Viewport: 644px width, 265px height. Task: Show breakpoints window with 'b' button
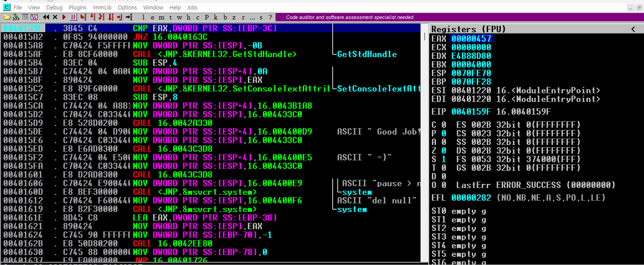[225, 17]
